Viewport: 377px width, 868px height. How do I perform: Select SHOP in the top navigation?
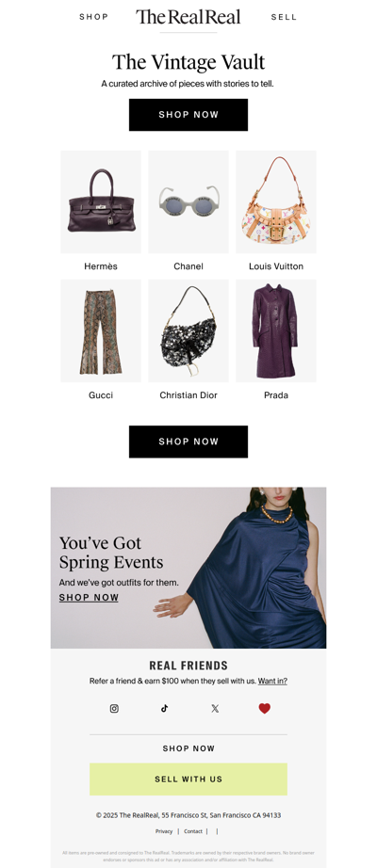coord(93,17)
